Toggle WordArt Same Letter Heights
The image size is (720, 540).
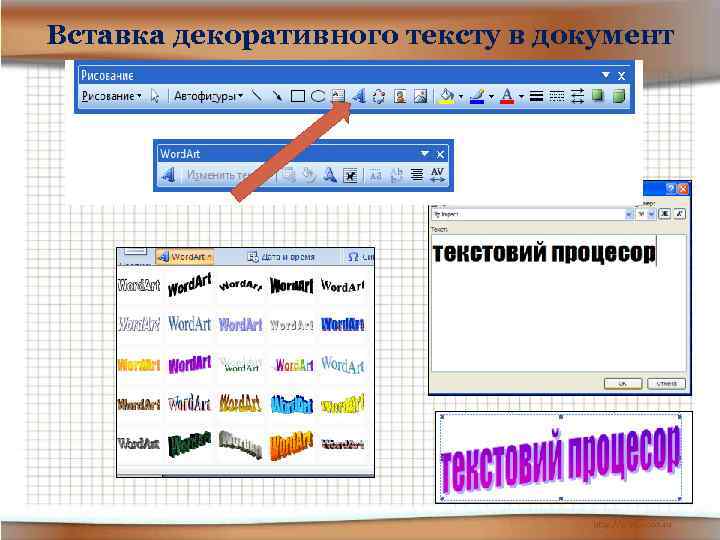click(x=376, y=175)
